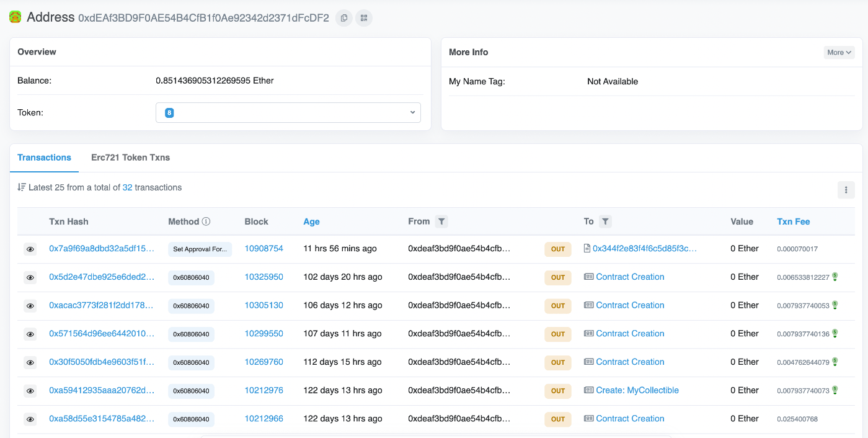This screenshot has width=868, height=438.
Task: Open block 10212976
Action: click(263, 390)
